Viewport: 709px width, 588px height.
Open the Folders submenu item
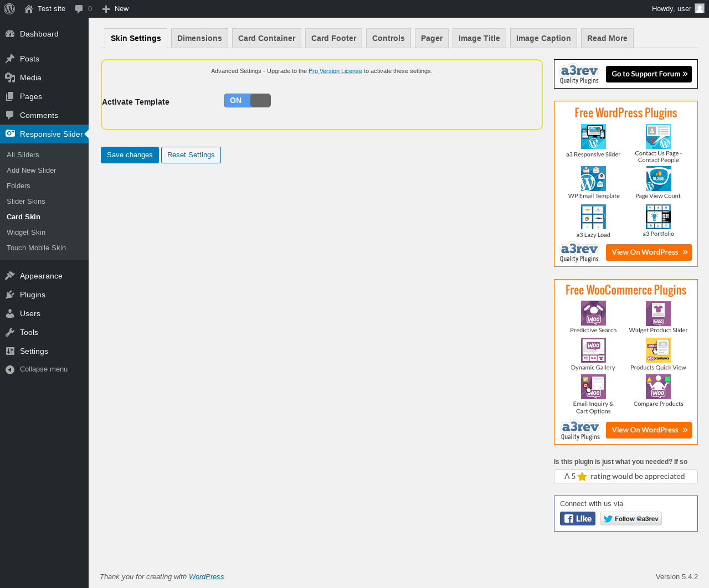point(18,185)
